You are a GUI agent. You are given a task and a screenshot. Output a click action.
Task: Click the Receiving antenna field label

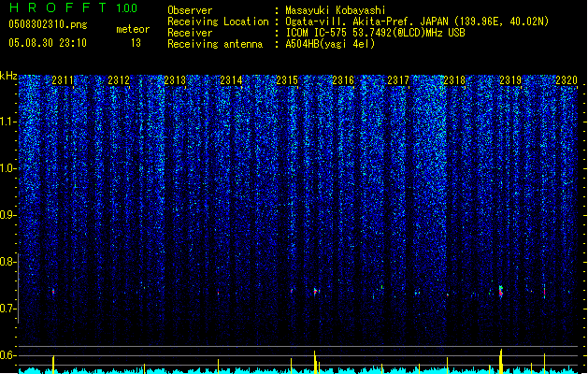(x=215, y=44)
